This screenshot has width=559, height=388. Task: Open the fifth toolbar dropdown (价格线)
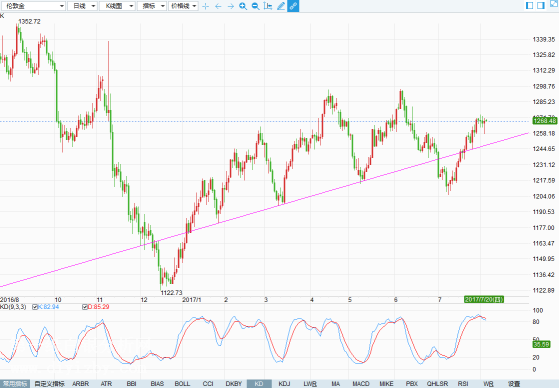tap(183, 6)
